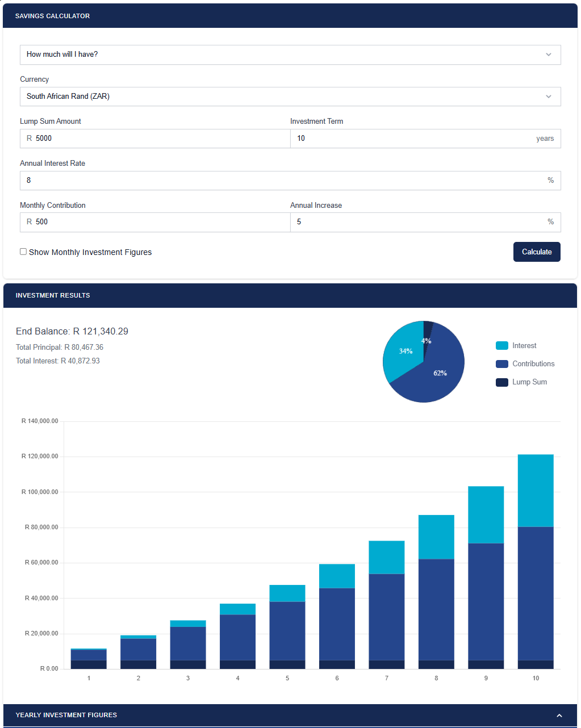Click the Savings Calculator header bar
Viewport: 581px width, 728px height.
pyautogui.click(x=290, y=16)
